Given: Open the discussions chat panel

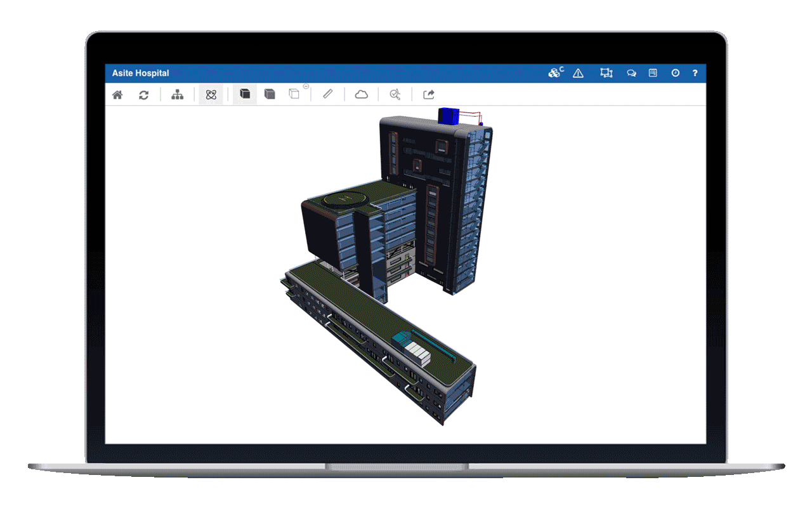Looking at the screenshot, I should 631,72.
